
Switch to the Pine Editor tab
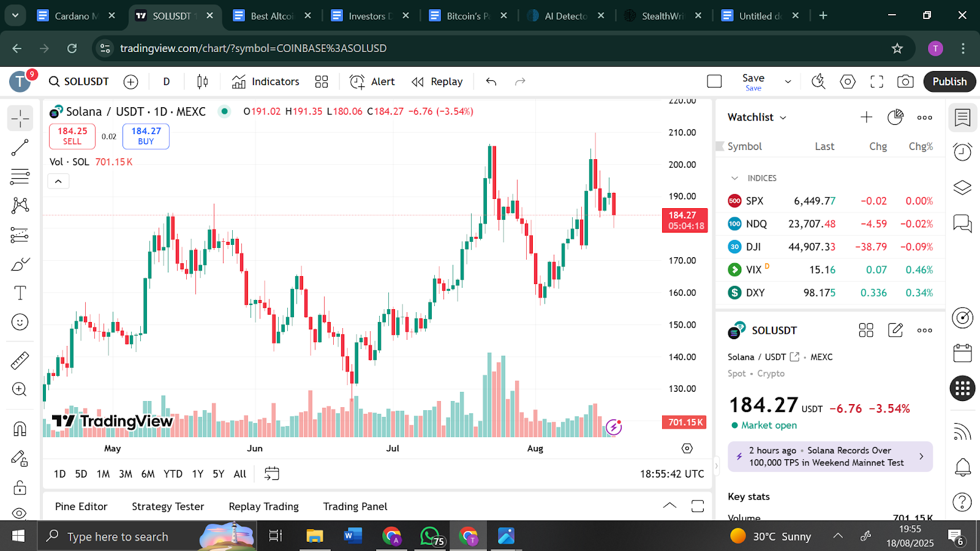coord(81,506)
